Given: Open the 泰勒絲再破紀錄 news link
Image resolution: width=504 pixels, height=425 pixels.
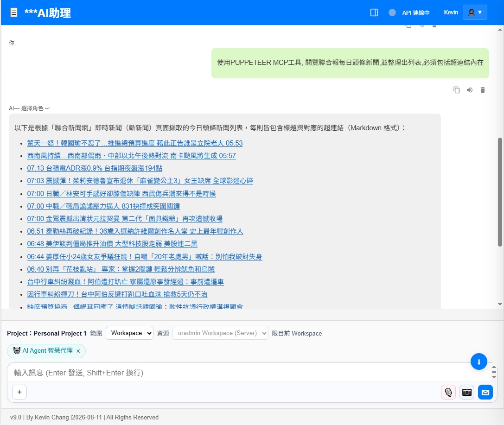Looking at the screenshot, I should (135, 231).
